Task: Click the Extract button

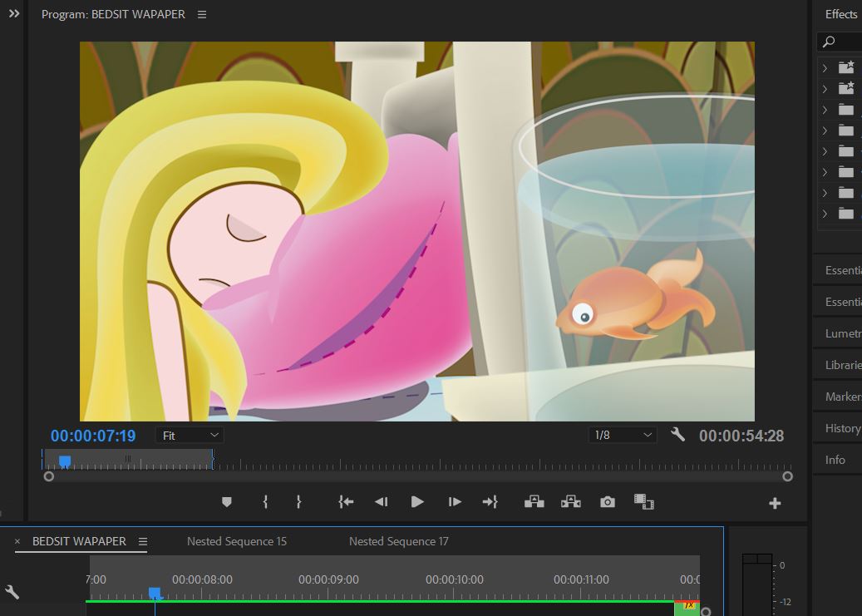Action: [570, 501]
